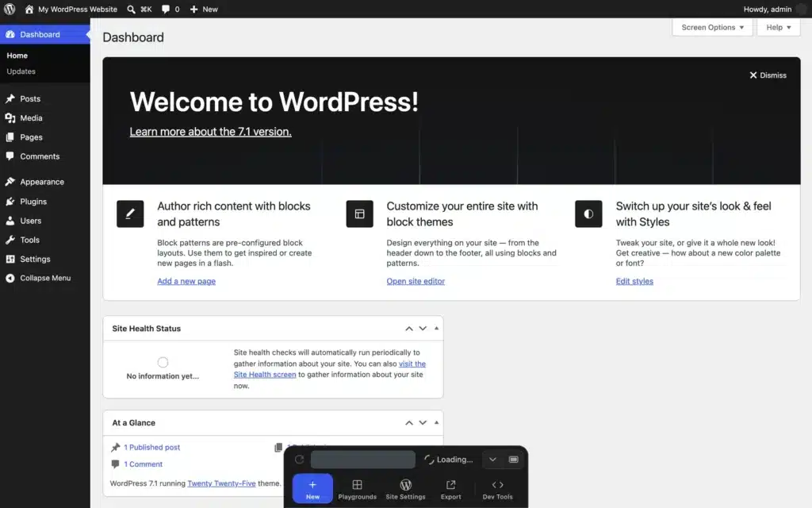Open the Tools wrench icon in sidebar

pyautogui.click(x=10, y=240)
